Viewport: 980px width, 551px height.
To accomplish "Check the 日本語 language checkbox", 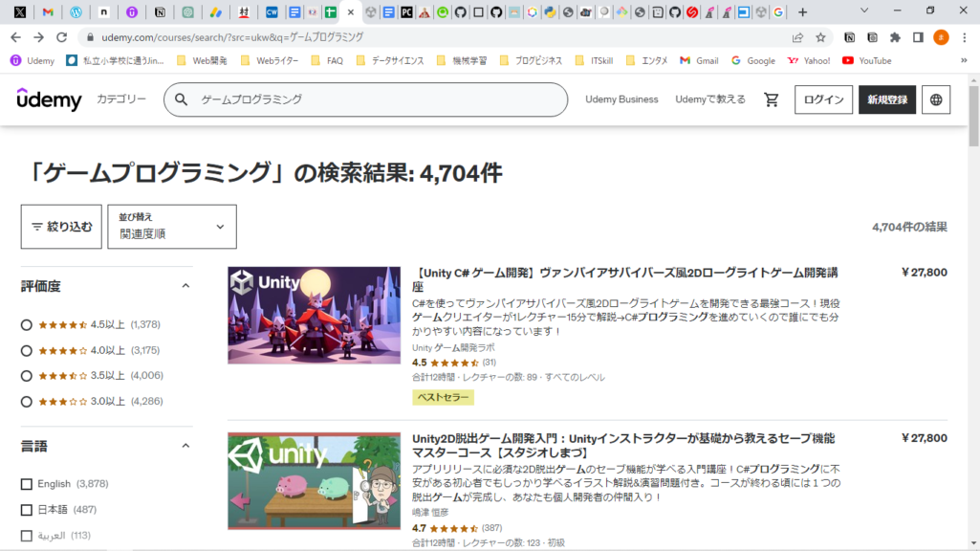I will click(26, 510).
